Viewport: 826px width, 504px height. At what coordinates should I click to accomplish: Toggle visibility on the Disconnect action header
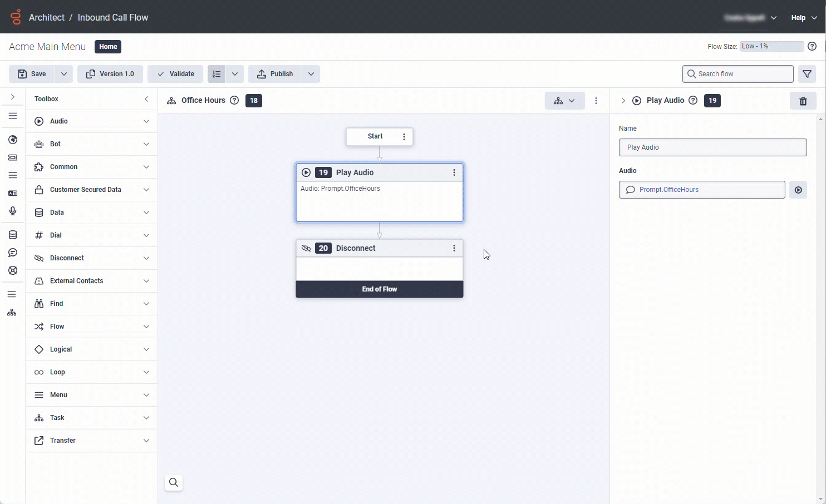(x=306, y=248)
